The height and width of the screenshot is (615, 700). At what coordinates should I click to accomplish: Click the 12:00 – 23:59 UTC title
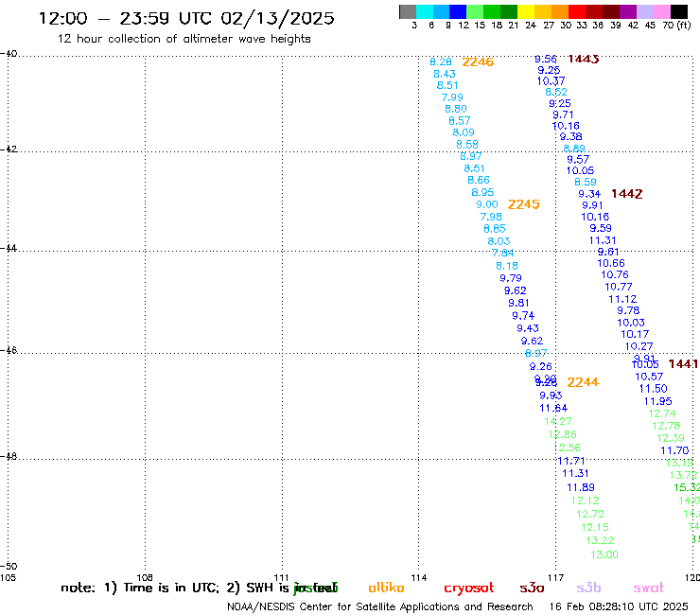186,18
